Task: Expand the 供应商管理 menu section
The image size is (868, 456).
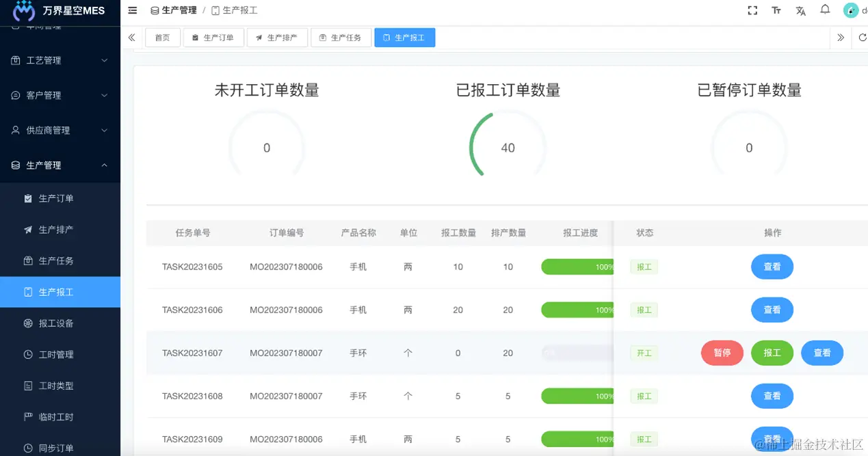Action: click(x=60, y=130)
